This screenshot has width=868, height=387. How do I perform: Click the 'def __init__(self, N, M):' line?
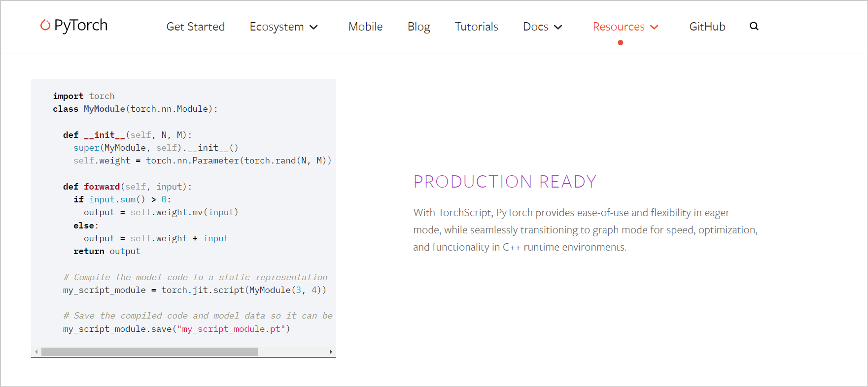tap(128, 135)
